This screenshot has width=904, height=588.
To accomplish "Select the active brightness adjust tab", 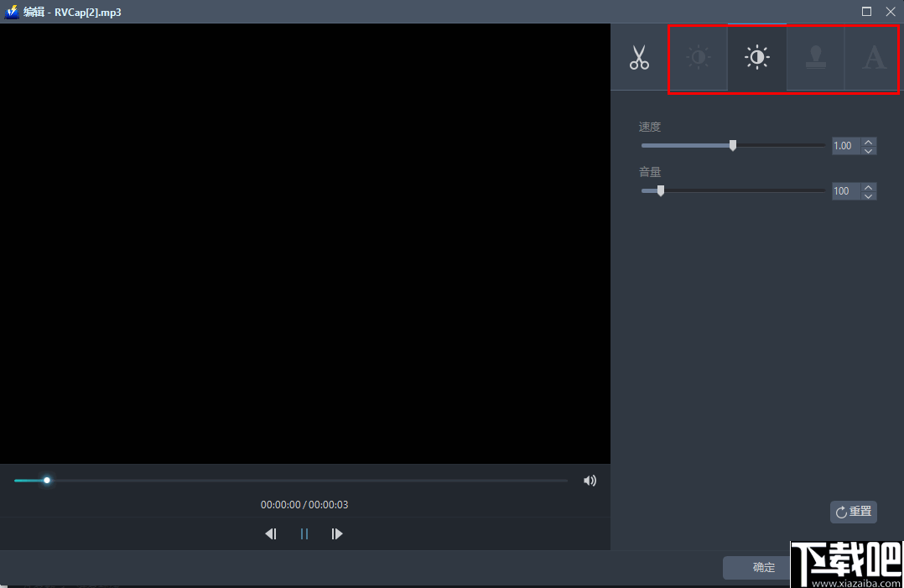I will tap(757, 57).
